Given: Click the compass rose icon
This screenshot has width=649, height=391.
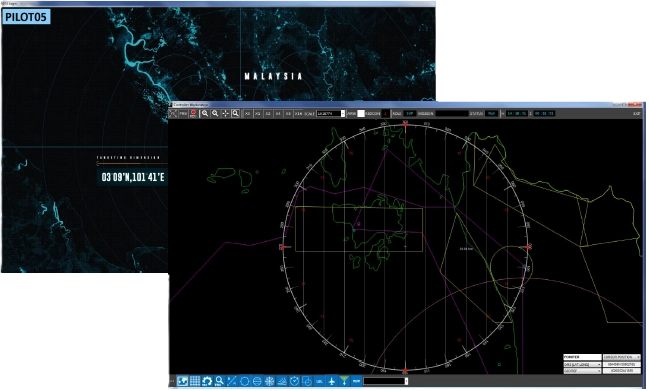Looking at the screenshot, I should coord(269,381).
